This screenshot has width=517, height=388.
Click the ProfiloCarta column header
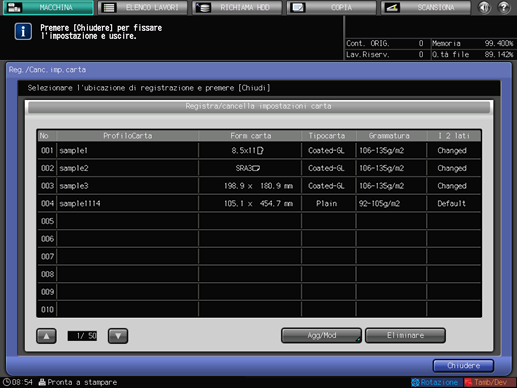click(x=128, y=136)
